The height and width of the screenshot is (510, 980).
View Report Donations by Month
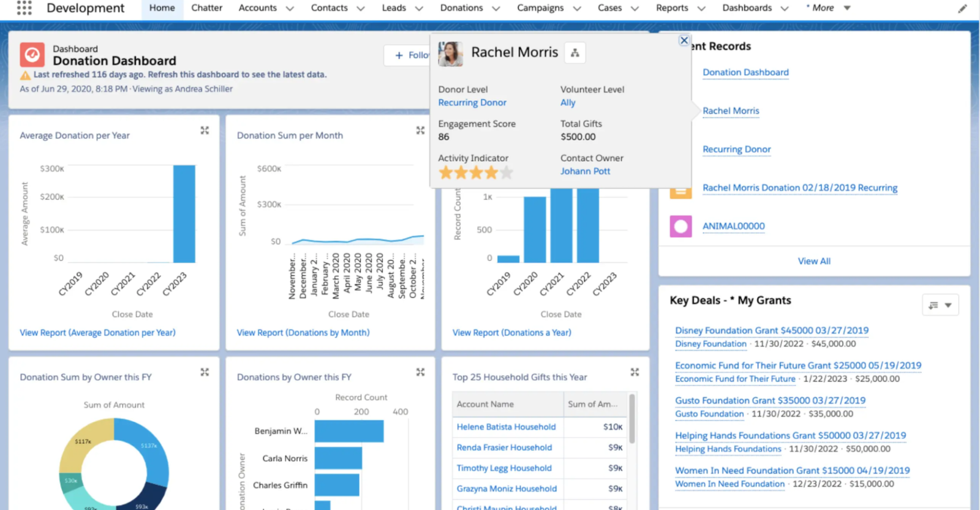click(x=303, y=333)
